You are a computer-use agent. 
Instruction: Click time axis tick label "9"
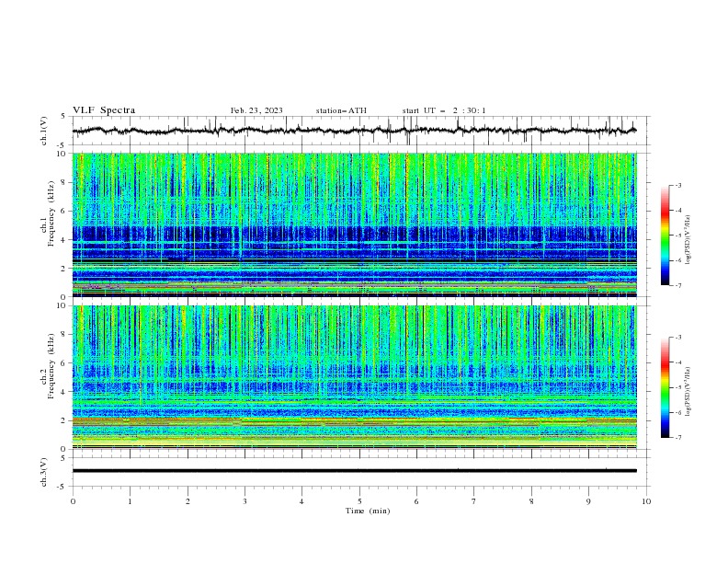tap(588, 501)
